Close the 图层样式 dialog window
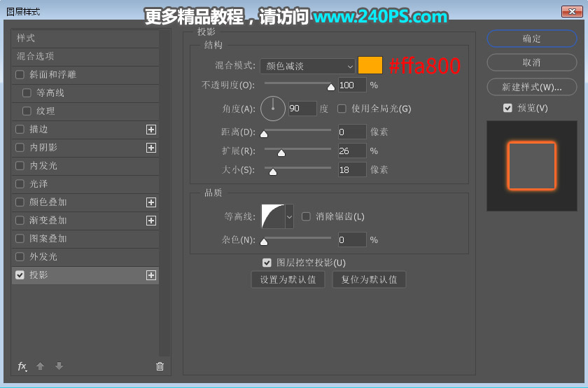Viewport: 588px width, 388px height. pos(572,11)
